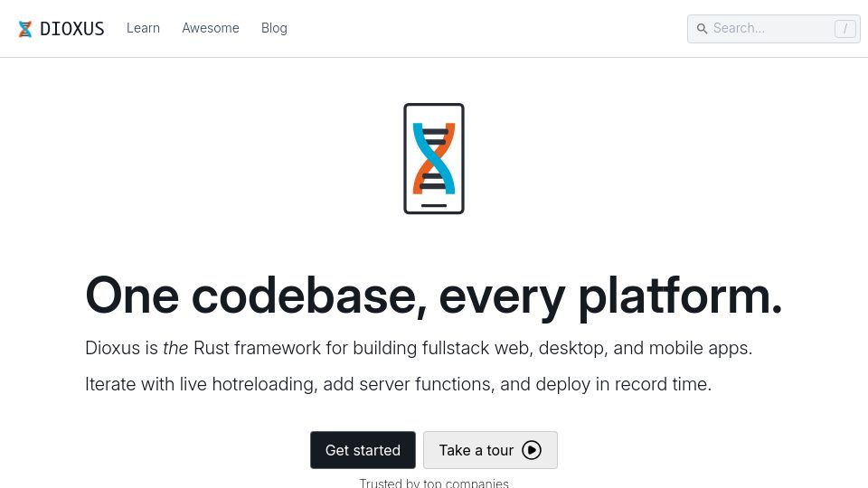Click the slash shortcut badge in search
868x488 pixels.
(844, 29)
